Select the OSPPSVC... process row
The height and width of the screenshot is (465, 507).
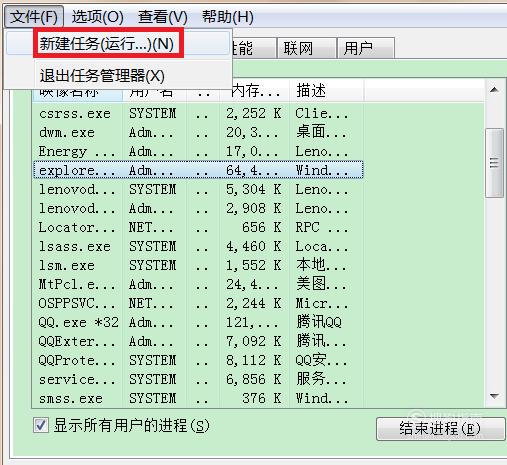tap(198, 304)
